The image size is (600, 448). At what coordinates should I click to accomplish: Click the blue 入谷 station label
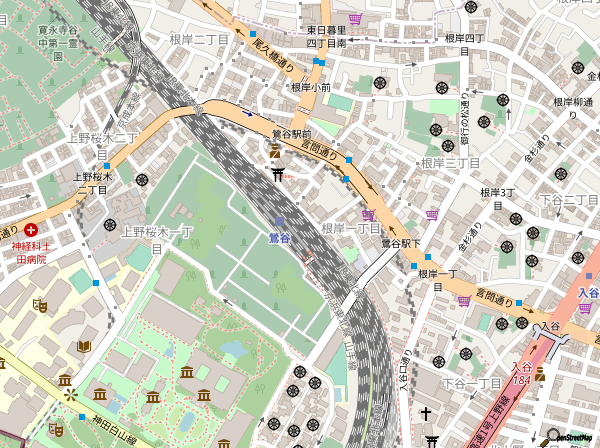point(588,291)
